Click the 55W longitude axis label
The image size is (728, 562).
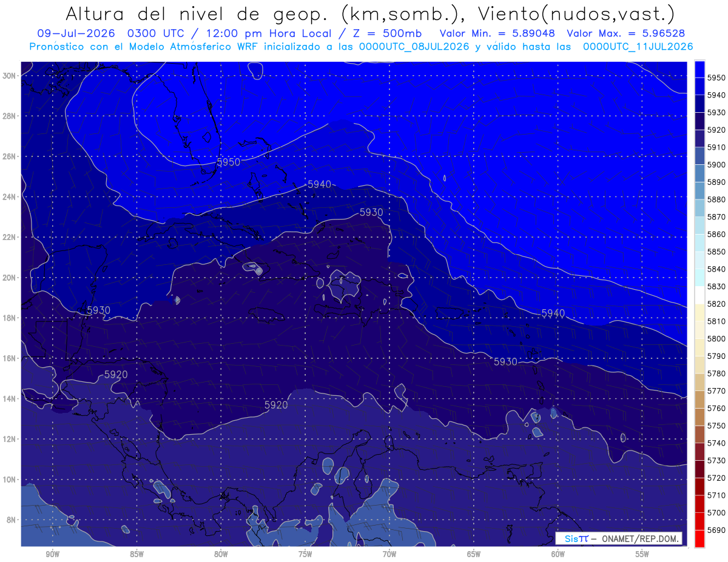point(642,555)
